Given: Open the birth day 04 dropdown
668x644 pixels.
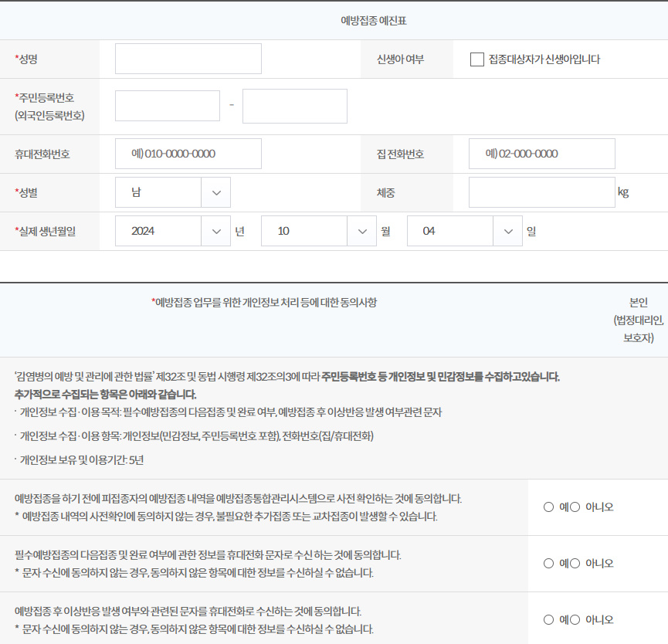Looking at the screenshot, I should pyautogui.click(x=463, y=231).
